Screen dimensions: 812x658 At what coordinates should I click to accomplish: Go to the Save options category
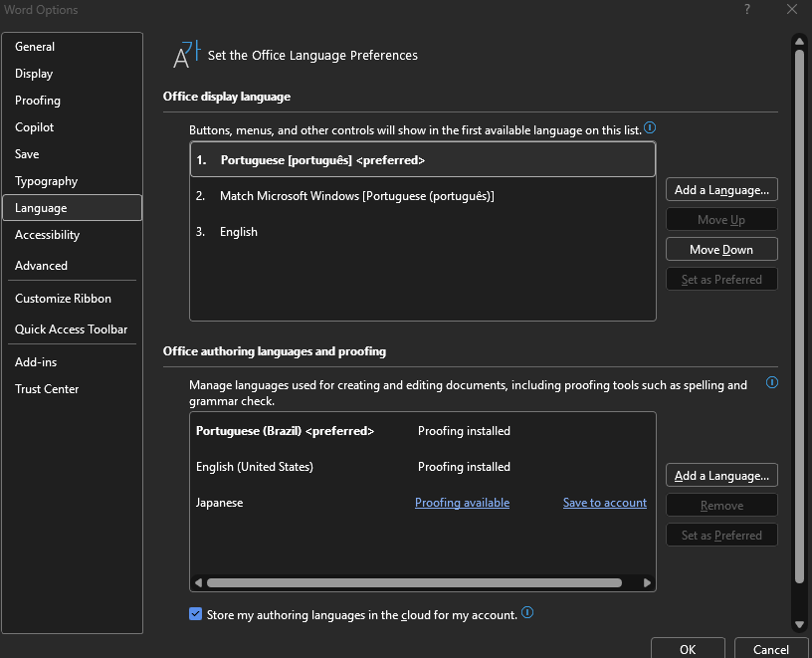tap(73, 154)
